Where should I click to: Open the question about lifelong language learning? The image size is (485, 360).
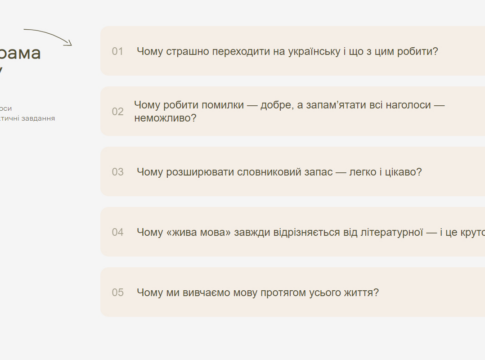293,292
